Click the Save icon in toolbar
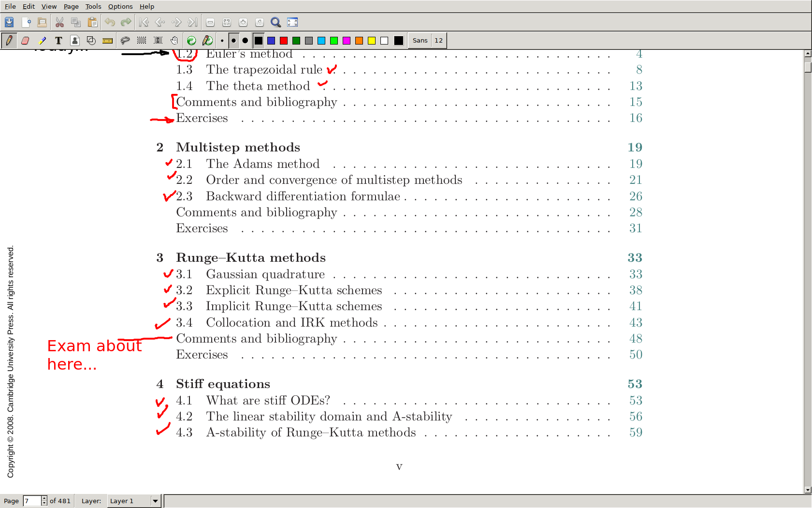This screenshot has width=812, height=508. (9, 22)
